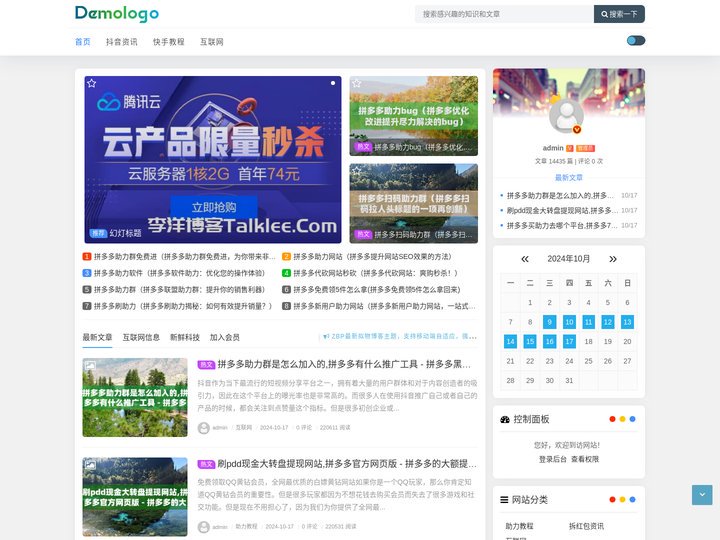Open ranked article 4 拼多多代砍网站秒砍
Image resolution: width=720 pixels, height=540 pixels.
pyautogui.click(x=370, y=273)
